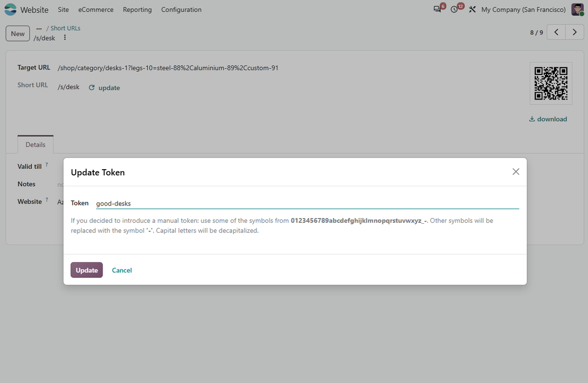Click the Website app title

(34, 10)
